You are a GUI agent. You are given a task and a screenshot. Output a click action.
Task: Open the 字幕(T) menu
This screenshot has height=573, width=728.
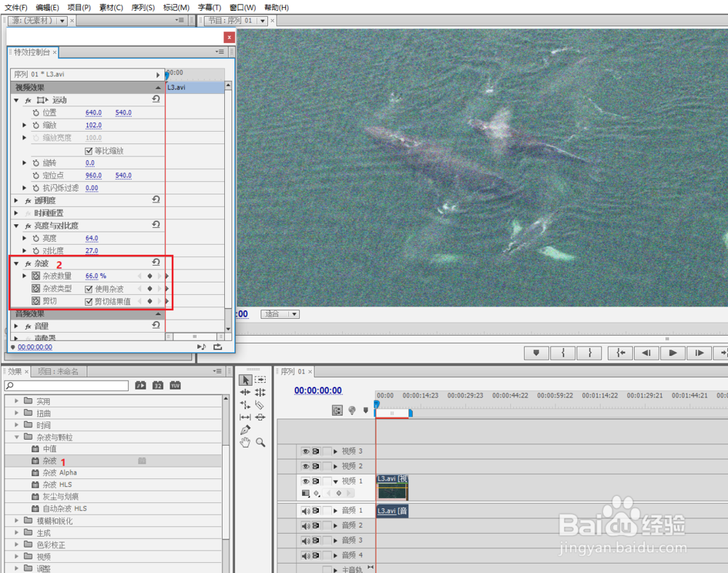[x=210, y=7]
